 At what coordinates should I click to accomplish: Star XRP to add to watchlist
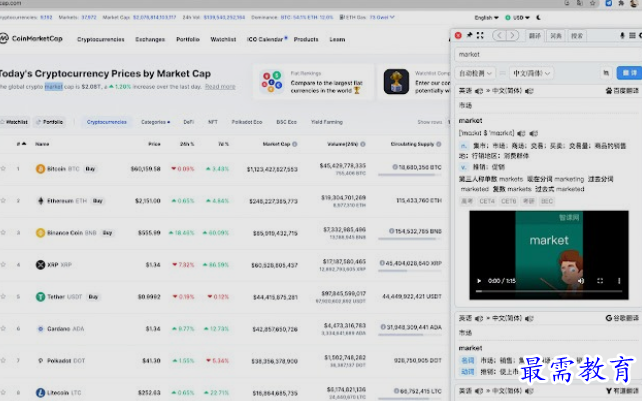[3, 265]
